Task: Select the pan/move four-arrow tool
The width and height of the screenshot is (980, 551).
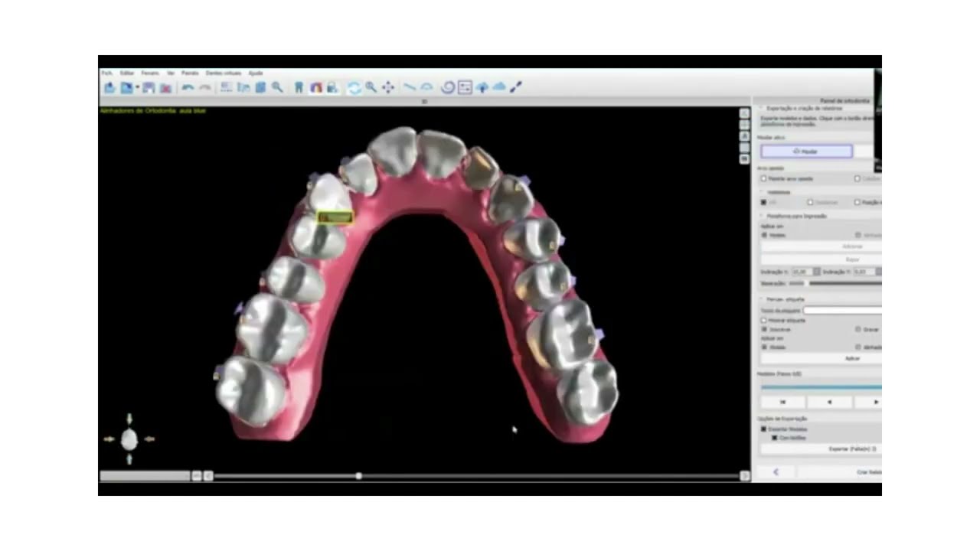Action: pos(388,88)
